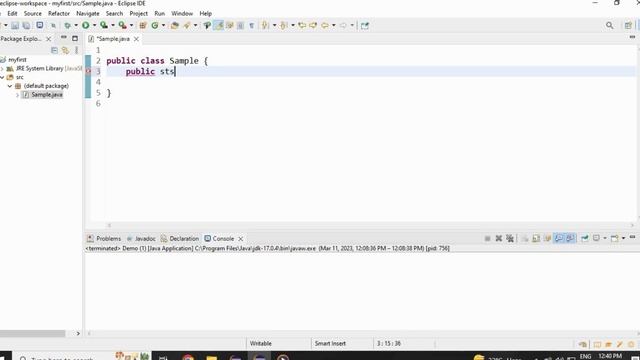Close the Package Explorer view
Viewport: 640px width, 360px height.
pyautogui.click(x=49, y=39)
